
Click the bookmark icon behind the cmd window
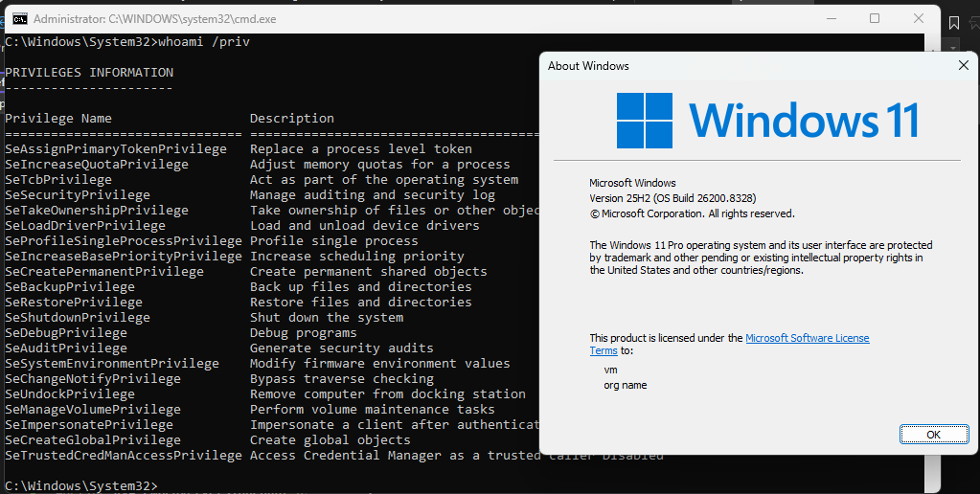(x=954, y=23)
